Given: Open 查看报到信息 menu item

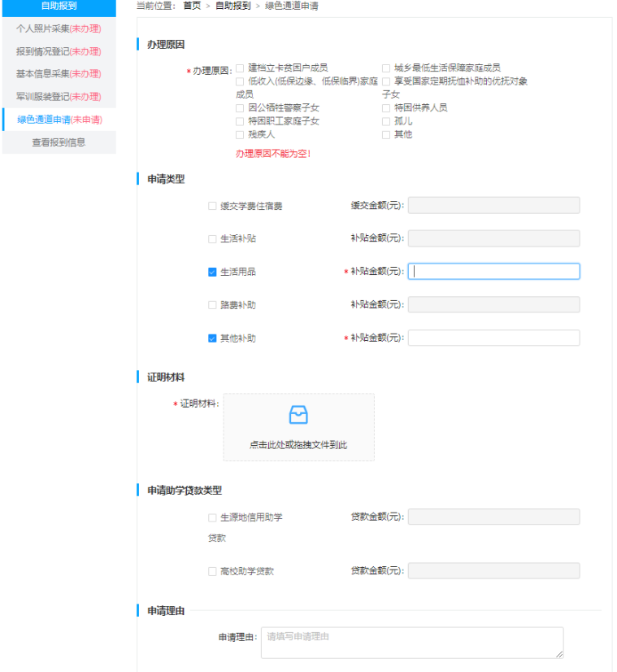Looking at the screenshot, I should coord(58,142).
